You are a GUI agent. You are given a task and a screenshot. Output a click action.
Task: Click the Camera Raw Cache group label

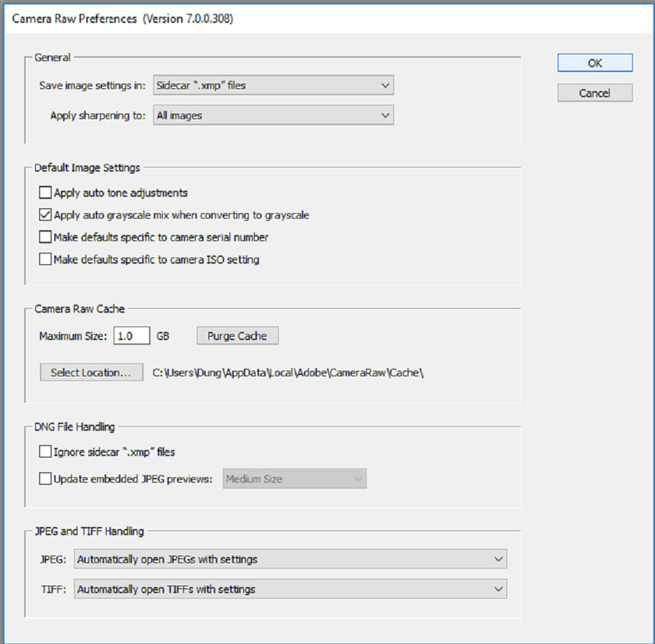click(80, 309)
